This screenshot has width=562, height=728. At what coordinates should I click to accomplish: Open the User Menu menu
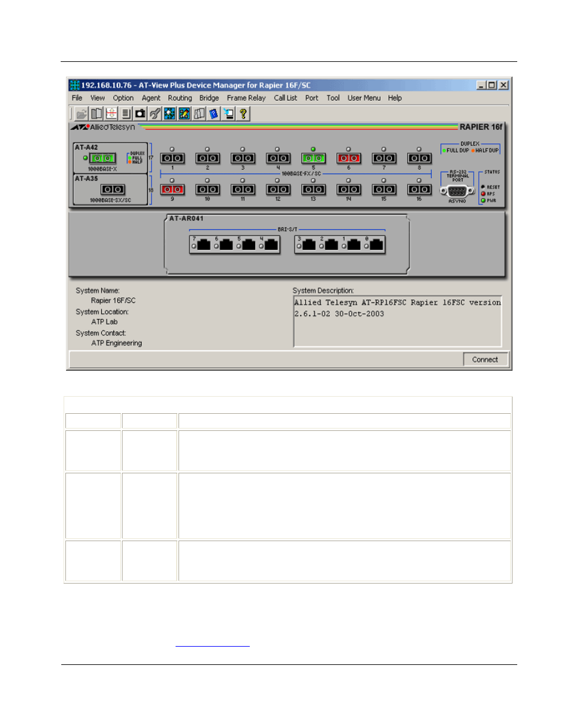(364, 98)
